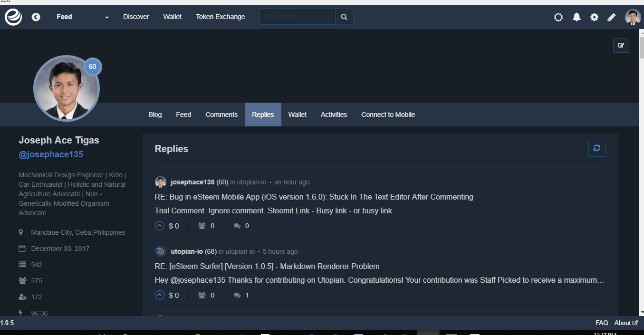Click @josephace135 username link
Image resolution: width=644 pixels, height=335 pixels.
[51, 154]
